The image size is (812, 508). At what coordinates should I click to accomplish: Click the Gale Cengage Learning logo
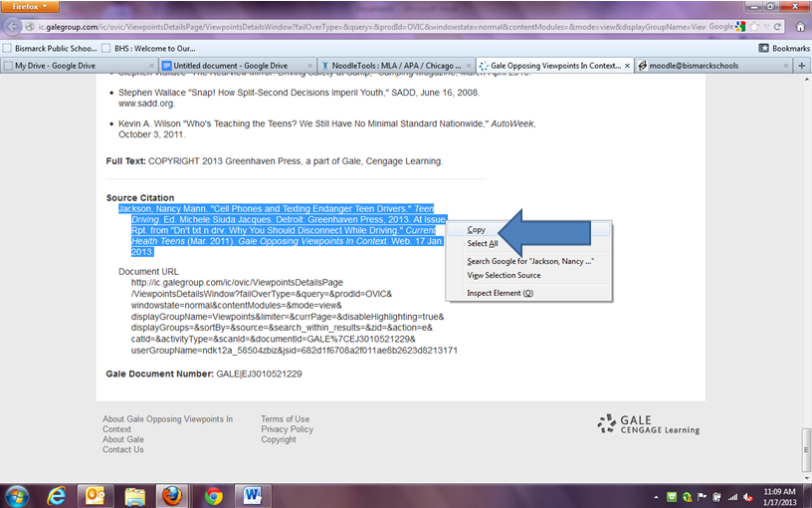[x=648, y=424]
